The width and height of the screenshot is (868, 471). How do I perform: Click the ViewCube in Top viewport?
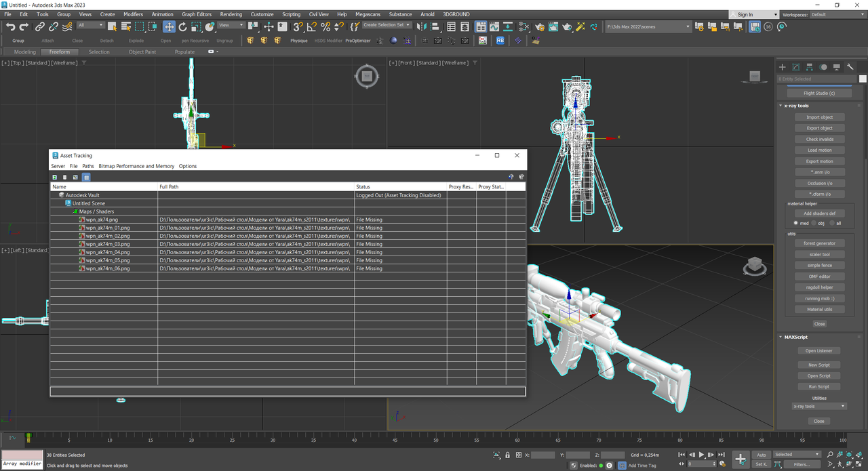coord(367,77)
